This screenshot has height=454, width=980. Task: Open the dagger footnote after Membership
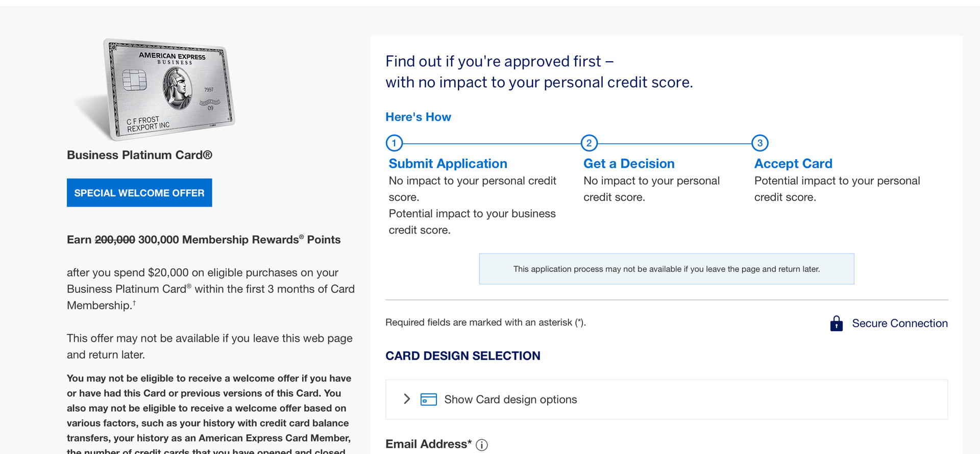[x=134, y=303]
